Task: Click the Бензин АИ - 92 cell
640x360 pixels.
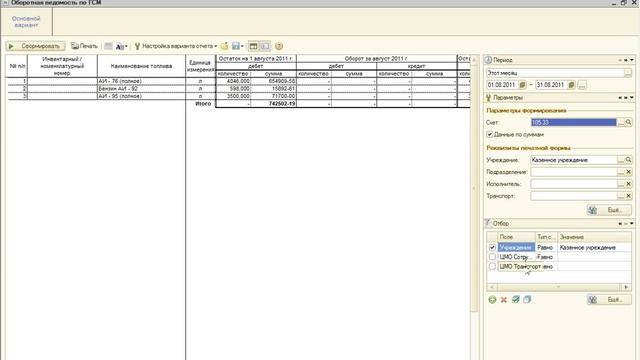Action: (141, 89)
